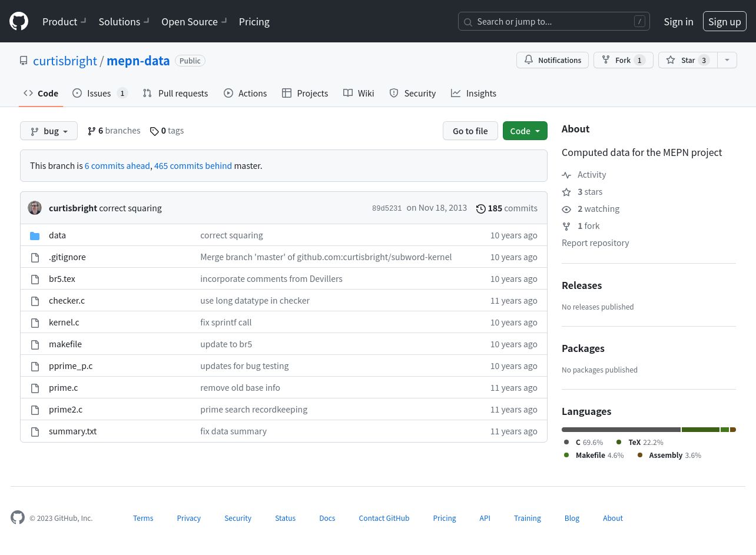Click the repository icon beside curtisbright
This screenshot has height=555, width=756.
[24, 61]
